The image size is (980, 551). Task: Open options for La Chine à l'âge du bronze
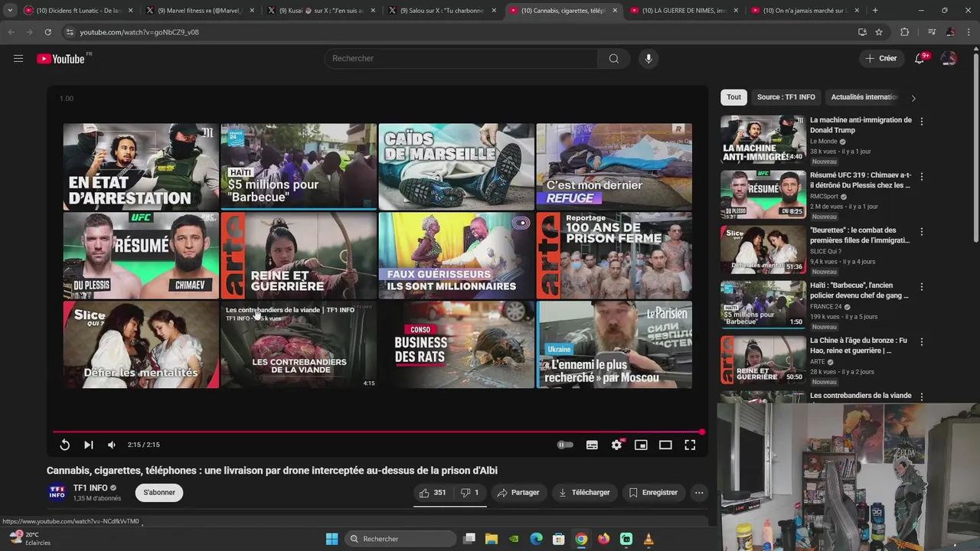[922, 342]
